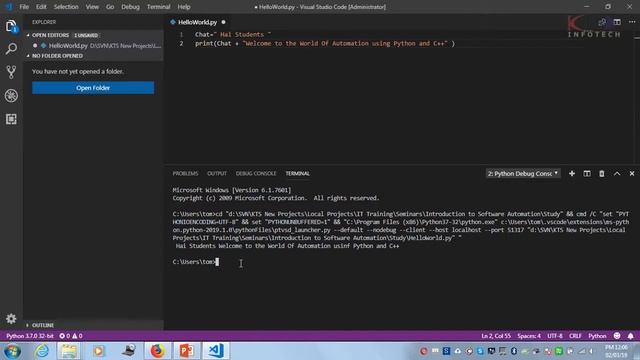Click the Visual Studio Code taskbar icon
The height and width of the screenshot is (360, 640).
pyautogui.click(x=216, y=351)
